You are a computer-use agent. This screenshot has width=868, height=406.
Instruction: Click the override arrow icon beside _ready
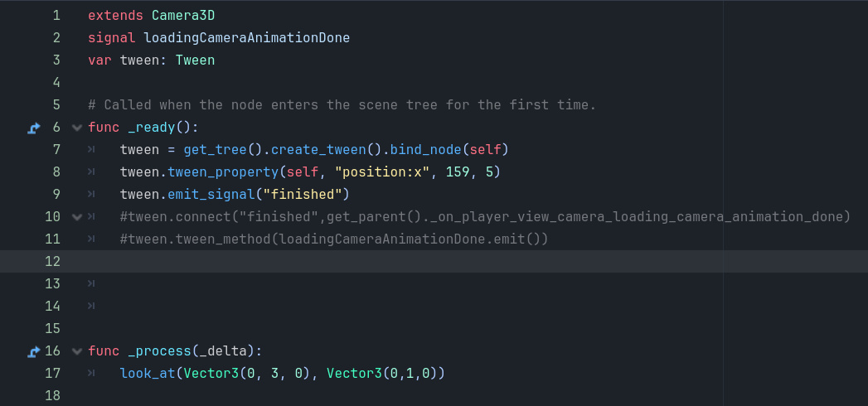(34, 128)
